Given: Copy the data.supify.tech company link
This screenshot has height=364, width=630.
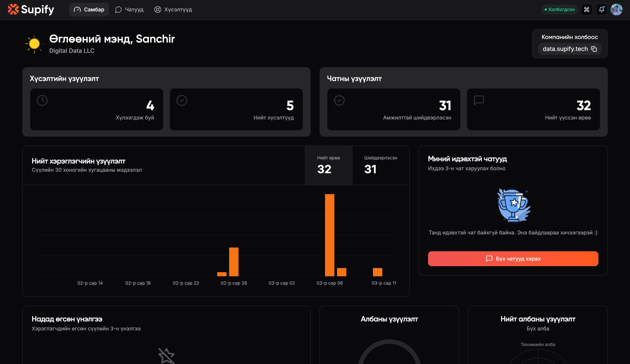Looking at the screenshot, I should [x=594, y=49].
